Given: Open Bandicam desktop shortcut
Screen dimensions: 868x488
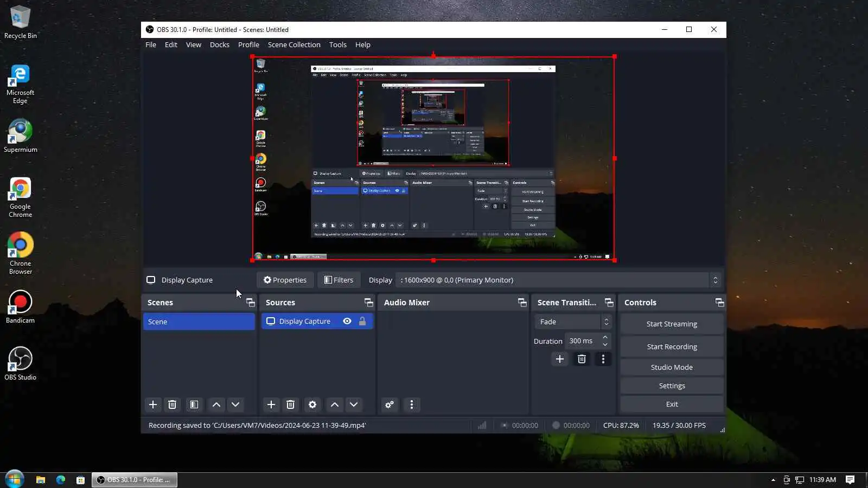Looking at the screenshot, I should [x=20, y=307].
